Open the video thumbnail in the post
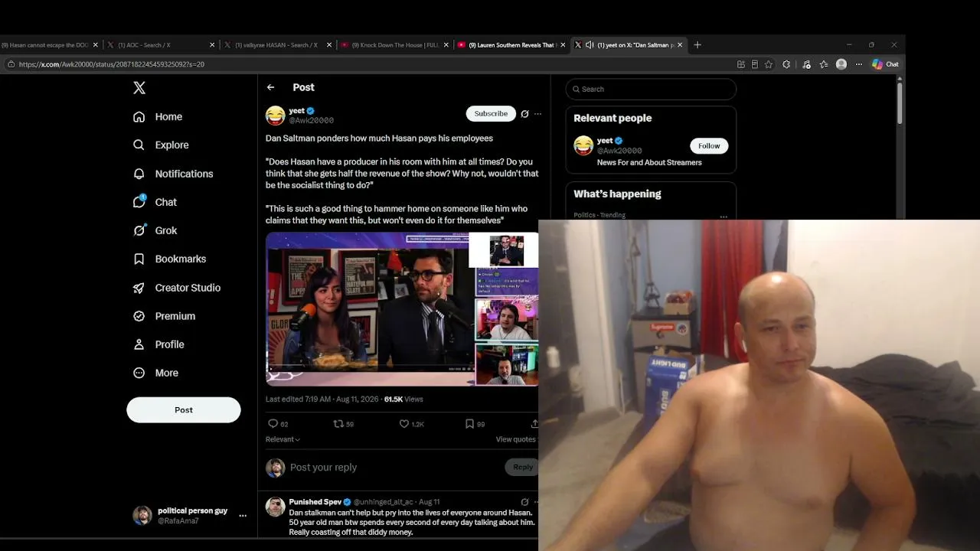Screen dimensions: 980x551 pos(402,309)
